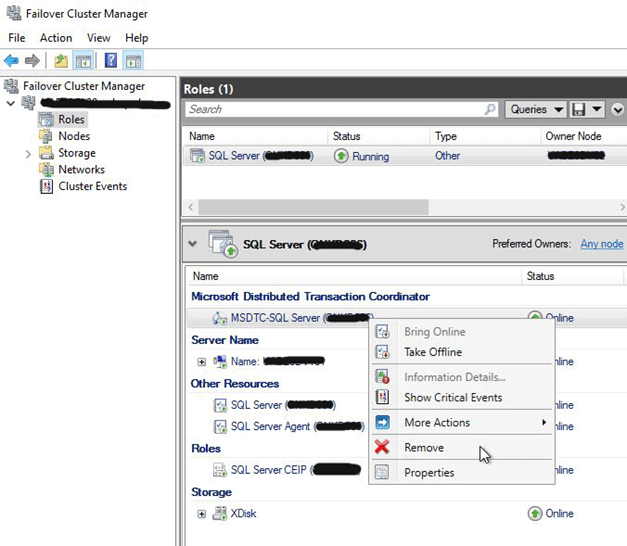Click the roles list horizontal scrollbar thumb
Image resolution: width=627 pixels, height=546 pixels.
[x=314, y=207]
